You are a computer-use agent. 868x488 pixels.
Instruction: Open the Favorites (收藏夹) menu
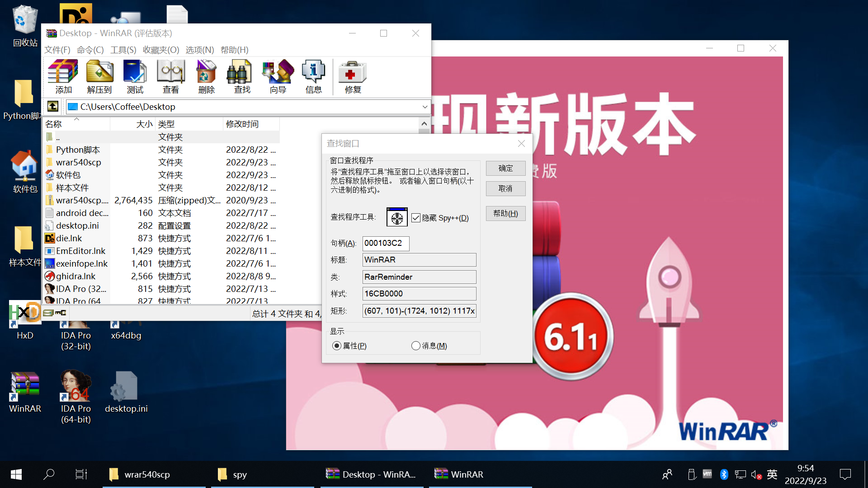(x=161, y=50)
